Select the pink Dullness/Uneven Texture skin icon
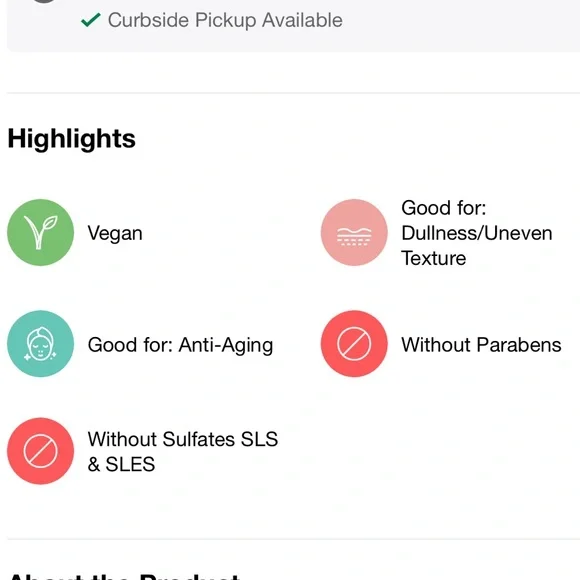The width and height of the screenshot is (580, 580). (354, 232)
